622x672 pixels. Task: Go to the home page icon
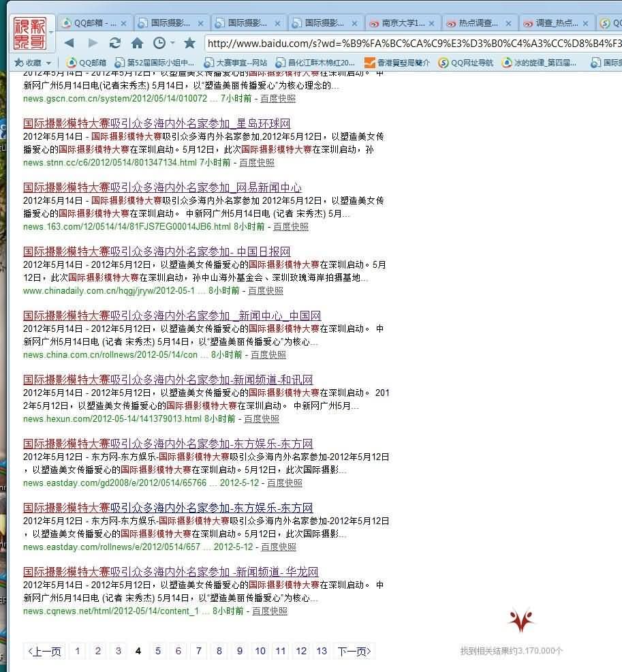coord(137,43)
